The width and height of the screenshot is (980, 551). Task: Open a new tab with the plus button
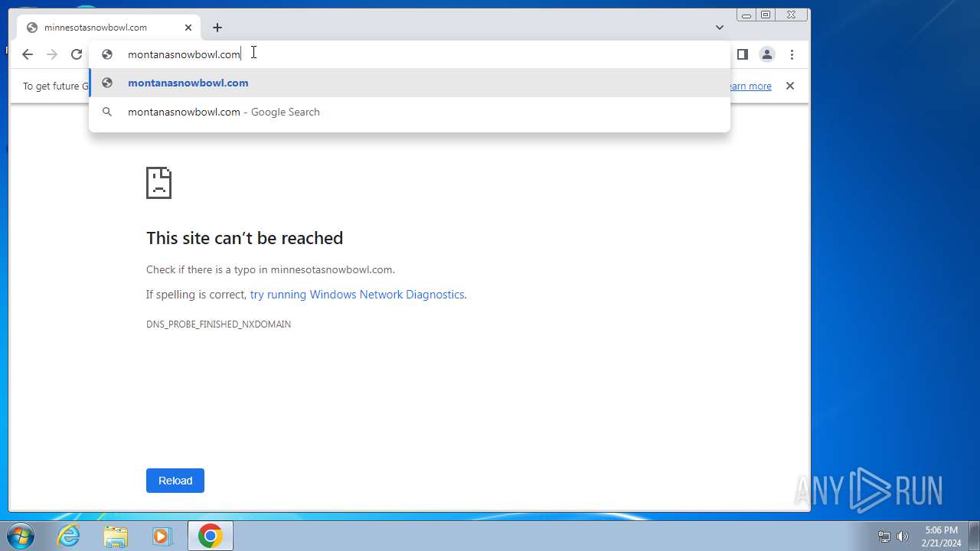click(217, 28)
